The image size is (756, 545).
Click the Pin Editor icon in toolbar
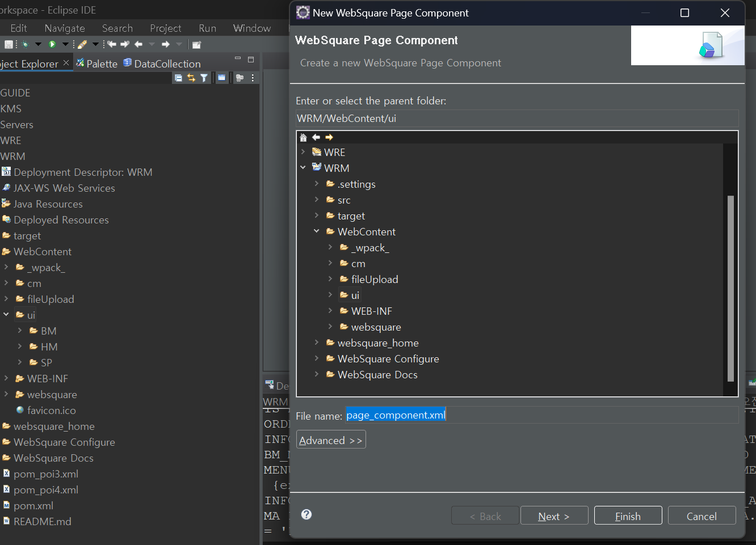click(196, 44)
